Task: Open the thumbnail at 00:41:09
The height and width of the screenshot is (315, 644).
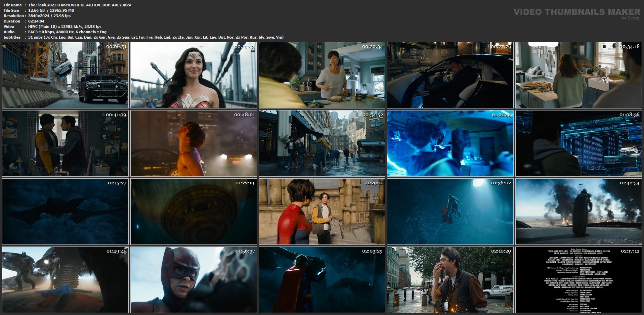Action: [x=65, y=143]
